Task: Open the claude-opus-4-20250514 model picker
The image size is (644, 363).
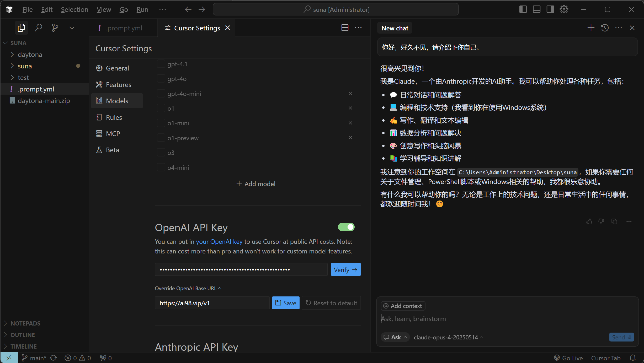Action: [x=448, y=337]
